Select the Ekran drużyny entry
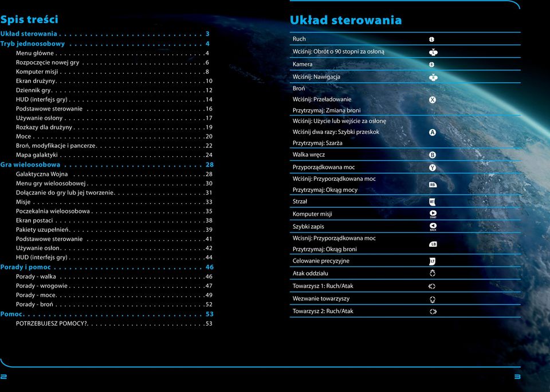Viewport: 550px width, 392px height. (x=114, y=81)
